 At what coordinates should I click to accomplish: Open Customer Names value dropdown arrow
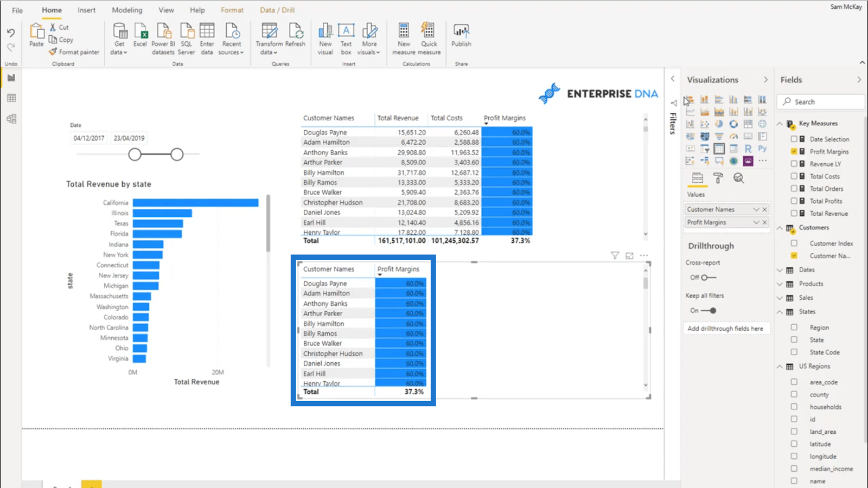(756, 209)
